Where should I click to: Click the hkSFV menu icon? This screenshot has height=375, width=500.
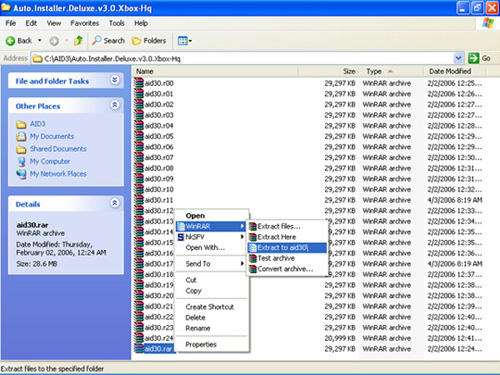[181, 237]
